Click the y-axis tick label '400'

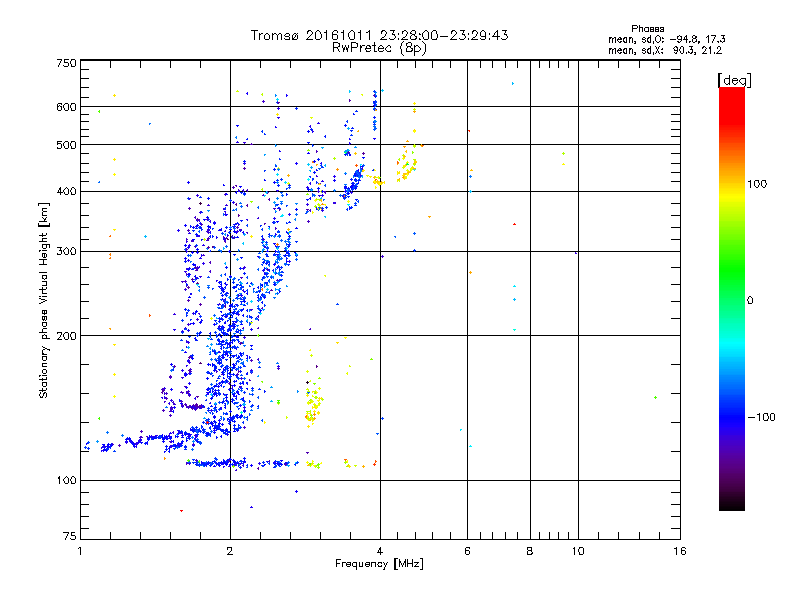pyautogui.click(x=66, y=191)
